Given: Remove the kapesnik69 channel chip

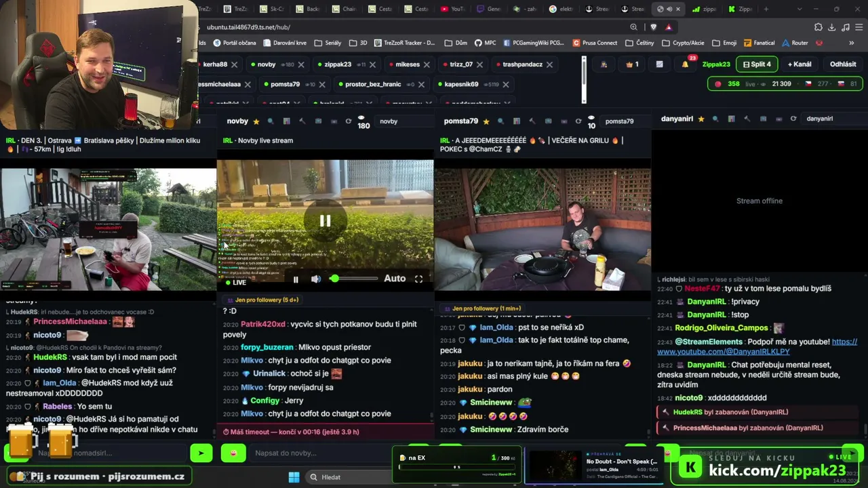Looking at the screenshot, I should tap(506, 85).
